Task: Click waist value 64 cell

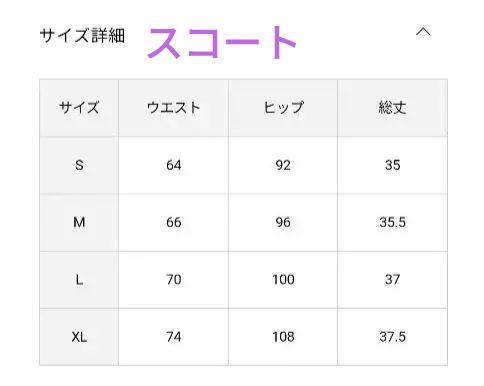Action: 173,165
